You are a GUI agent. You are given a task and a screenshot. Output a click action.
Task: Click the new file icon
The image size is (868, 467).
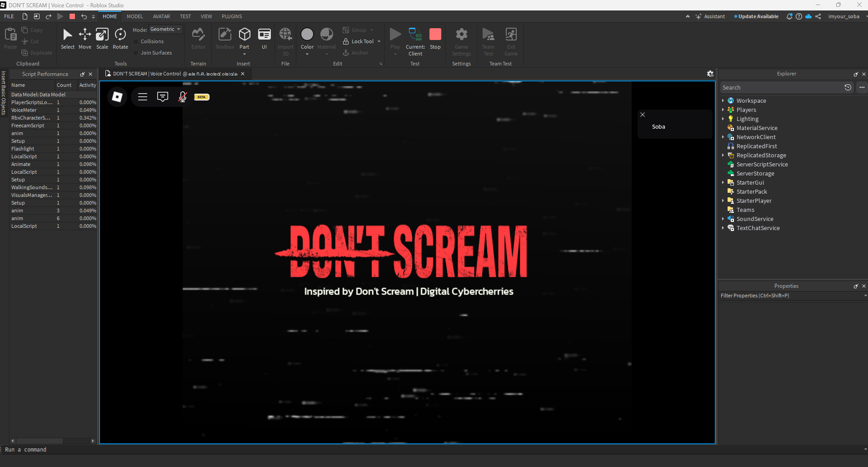click(x=25, y=16)
